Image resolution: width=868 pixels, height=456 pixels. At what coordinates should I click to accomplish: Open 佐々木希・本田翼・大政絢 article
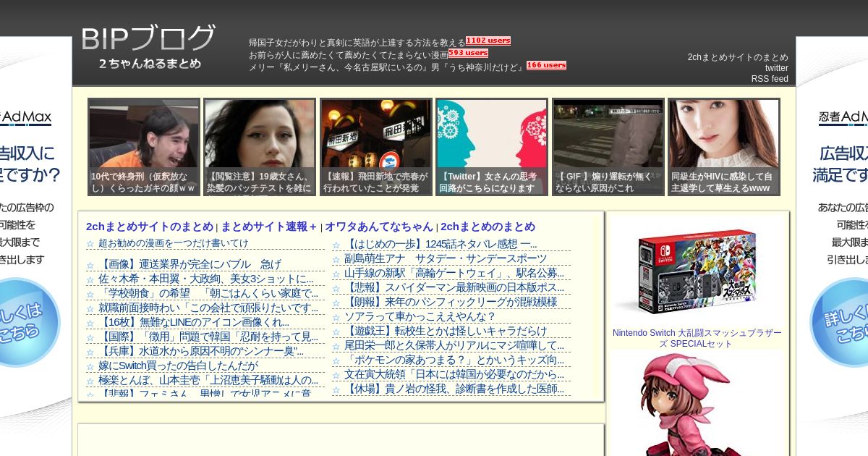point(206,279)
